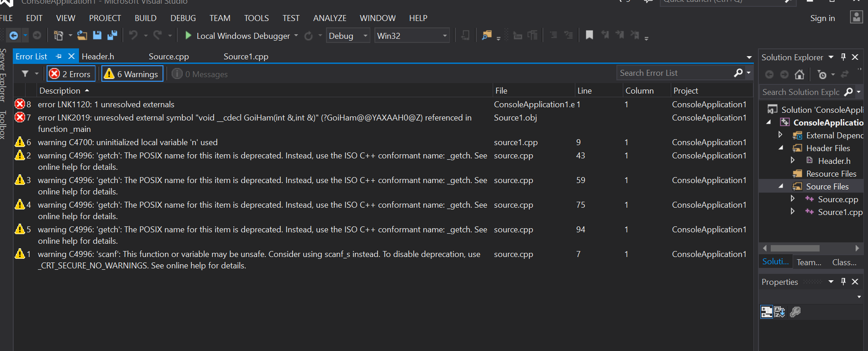Click the Solution Explorer horizontal scrollbar thumb

pos(795,248)
